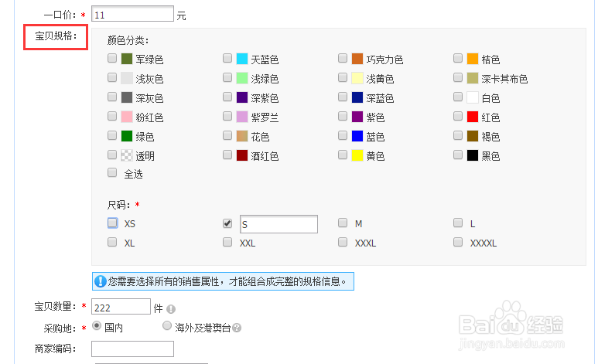Viewport: 598px width, 364px height.
Task: Choose the 国内 radio button
Action: coord(97,326)
